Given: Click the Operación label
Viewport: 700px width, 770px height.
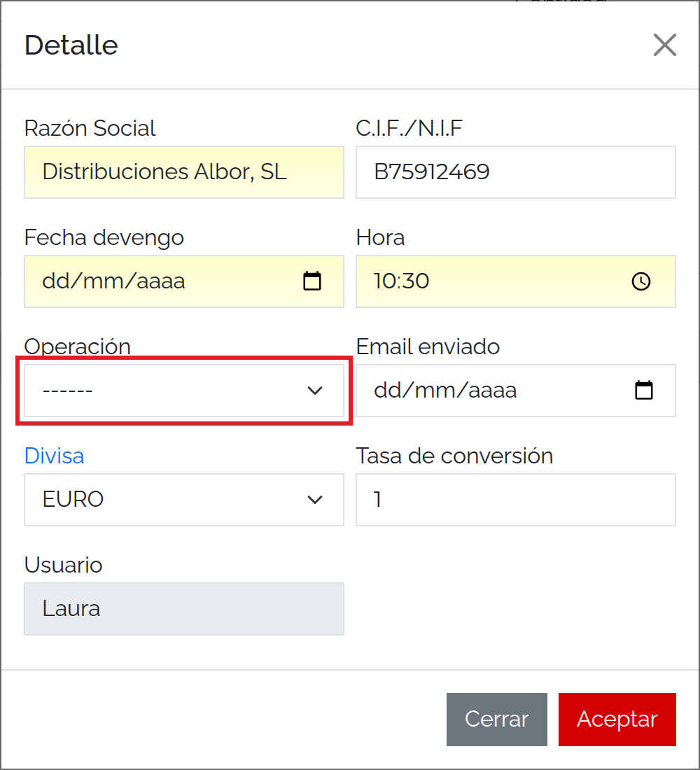Looking at the screenshot, I should 78,346.
